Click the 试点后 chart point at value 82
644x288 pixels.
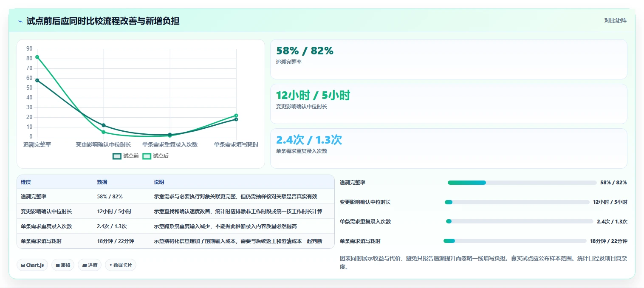pyautogui.click(x=37, y=57)
